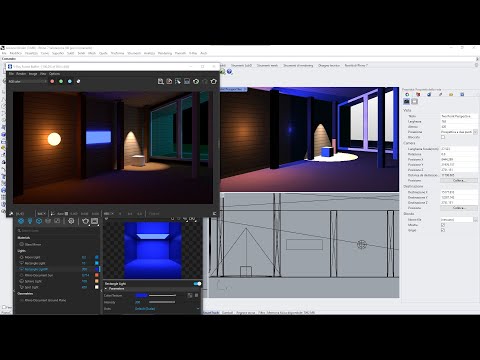
Task: Tick the Bloccato checkbox
Action: [x=443, y=137]
